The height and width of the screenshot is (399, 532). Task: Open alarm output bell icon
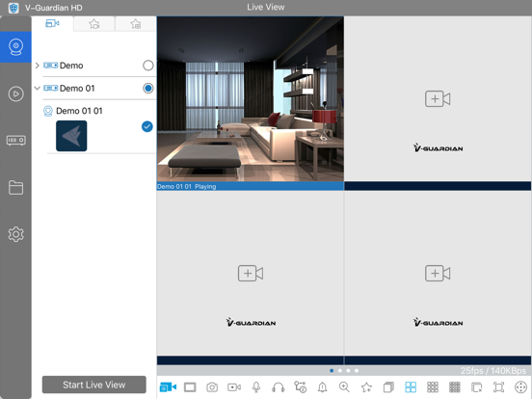[x=322, y=387]
